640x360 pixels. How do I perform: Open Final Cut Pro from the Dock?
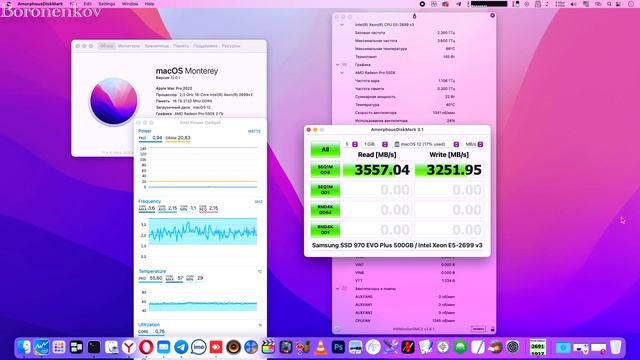[268, 347]
